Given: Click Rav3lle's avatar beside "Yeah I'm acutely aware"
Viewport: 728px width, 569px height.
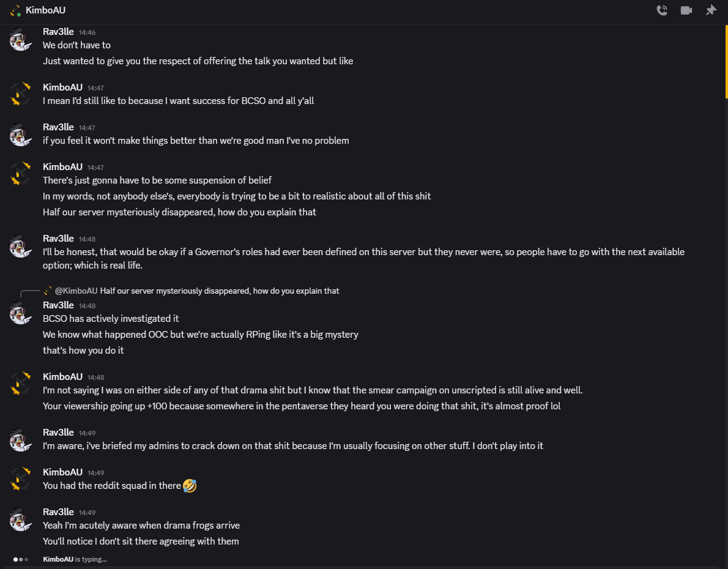Looking at the screenshot, I should point(21,519).
